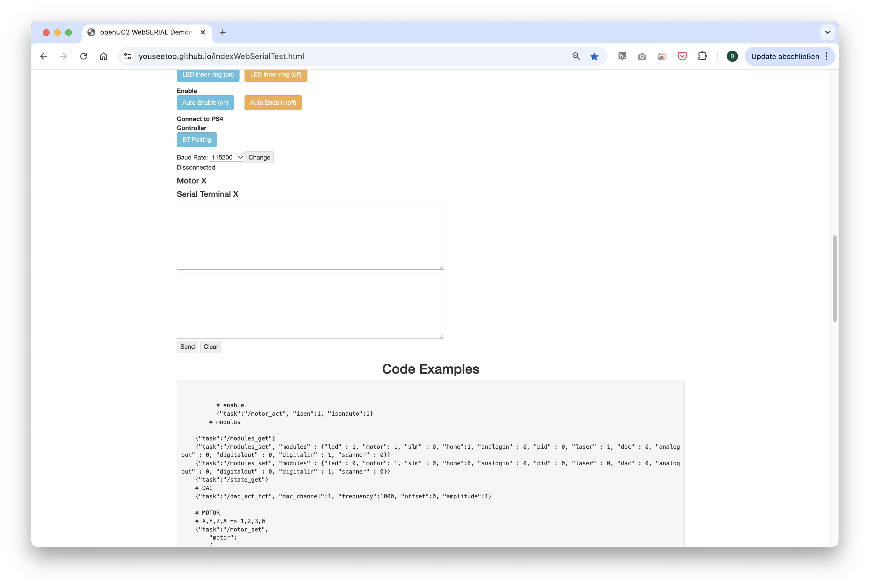
Task: Switch LED inner ring off
Action: pos(275,75)
